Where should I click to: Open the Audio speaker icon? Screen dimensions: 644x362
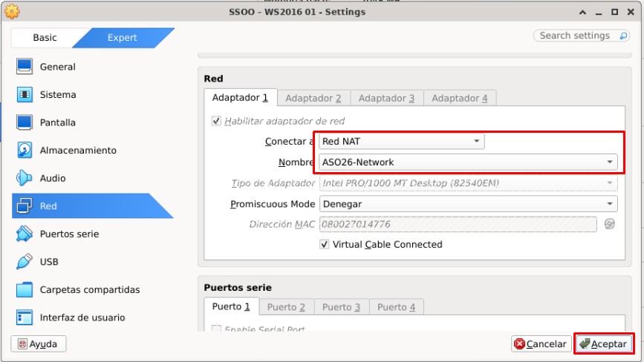click(x=25, y=178)
